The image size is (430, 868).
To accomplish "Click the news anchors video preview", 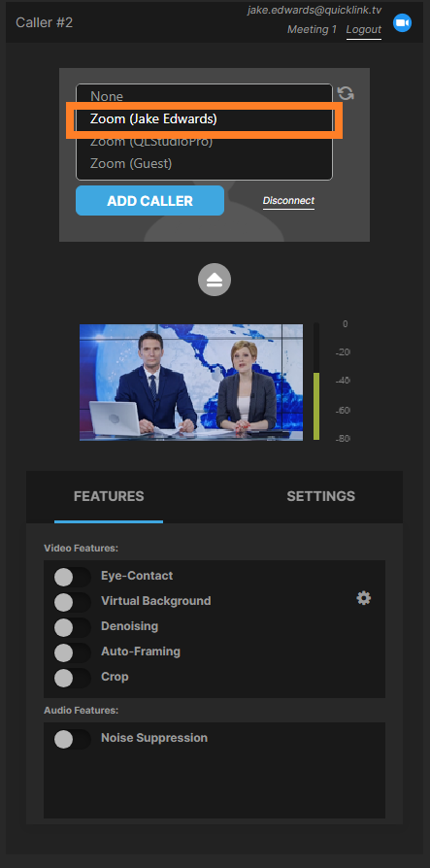I will point(191,383).
